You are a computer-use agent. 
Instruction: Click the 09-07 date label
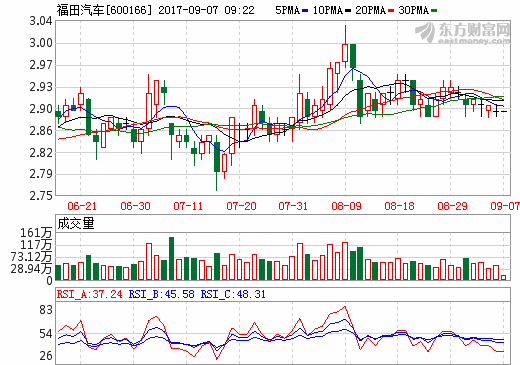click(505, 206)
